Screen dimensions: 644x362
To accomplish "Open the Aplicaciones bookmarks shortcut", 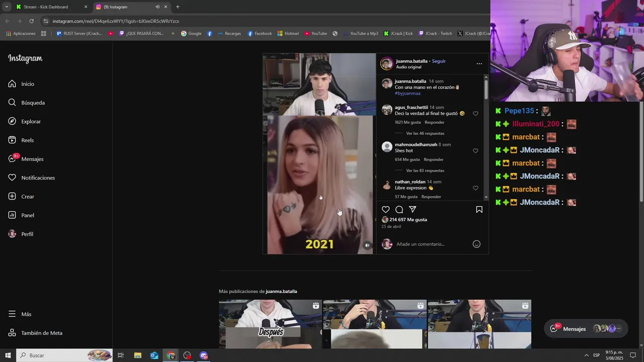I will 21,34.
